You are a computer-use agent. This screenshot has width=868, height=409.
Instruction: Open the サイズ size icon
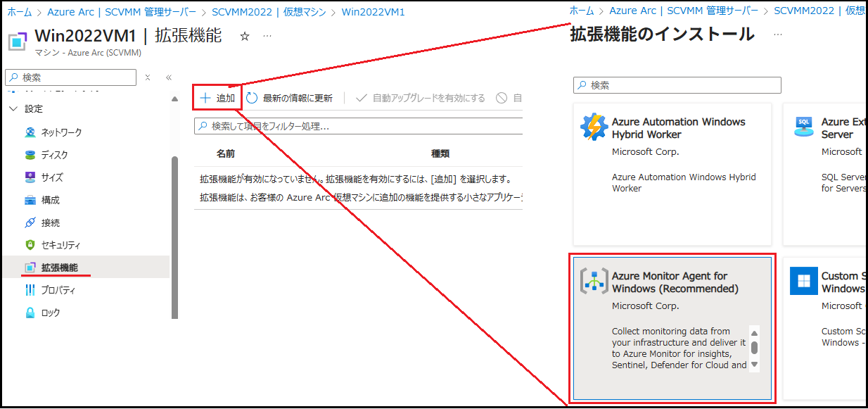pyautogui.click(x=30, y=177)
